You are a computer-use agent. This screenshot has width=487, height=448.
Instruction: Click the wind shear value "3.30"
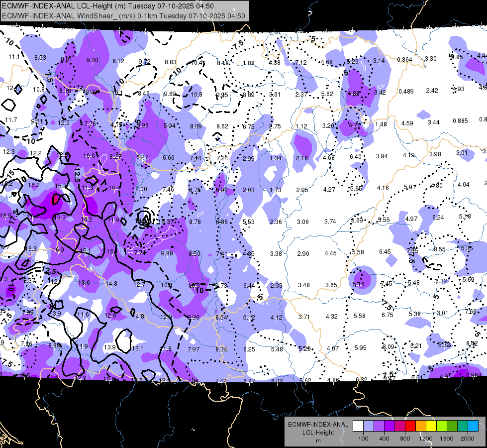click(x=431, y=58)
